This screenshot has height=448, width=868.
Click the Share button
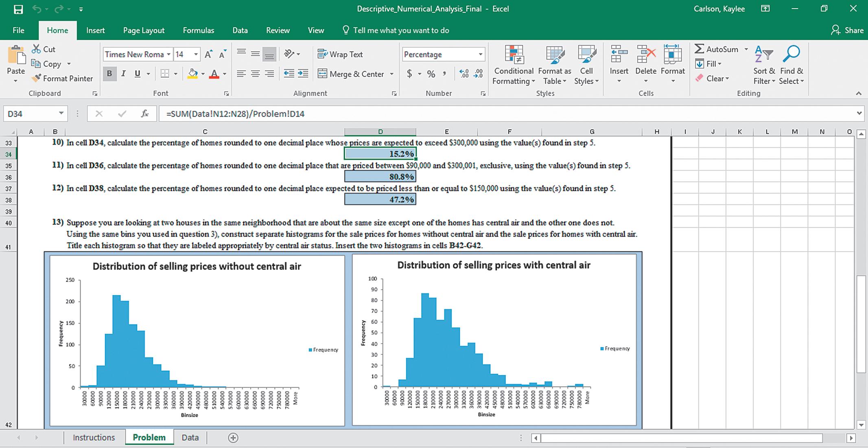click(847, 30)
